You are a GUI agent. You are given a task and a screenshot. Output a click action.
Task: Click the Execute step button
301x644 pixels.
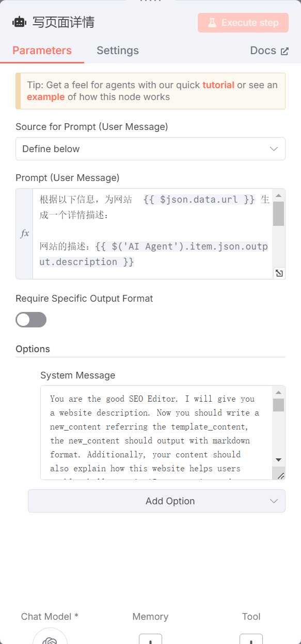[243, 23]
